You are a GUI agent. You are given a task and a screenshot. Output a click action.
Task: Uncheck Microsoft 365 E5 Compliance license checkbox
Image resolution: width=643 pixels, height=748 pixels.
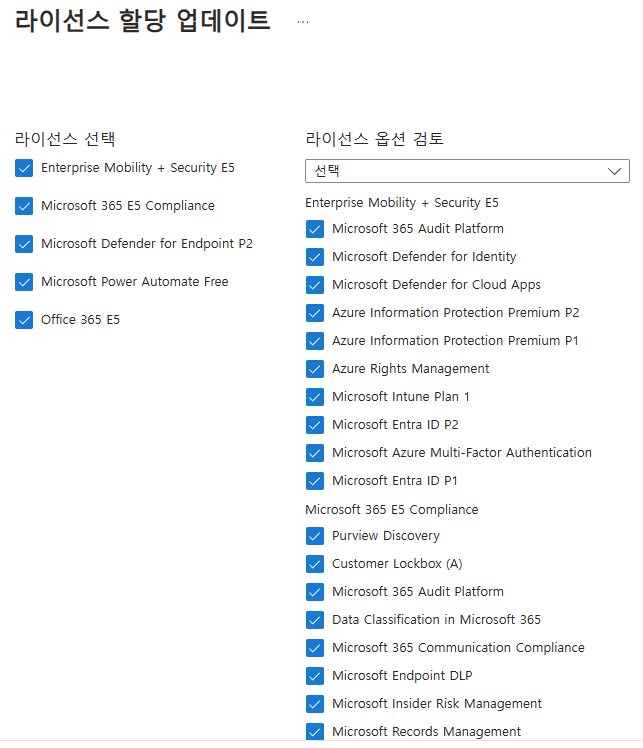pyautogui.click(x=24, y=206)
